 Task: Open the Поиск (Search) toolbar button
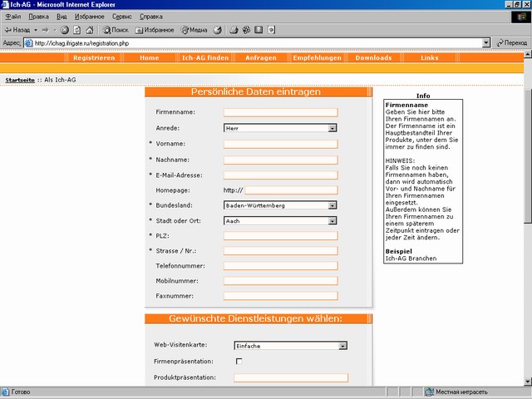click(116, 30)
